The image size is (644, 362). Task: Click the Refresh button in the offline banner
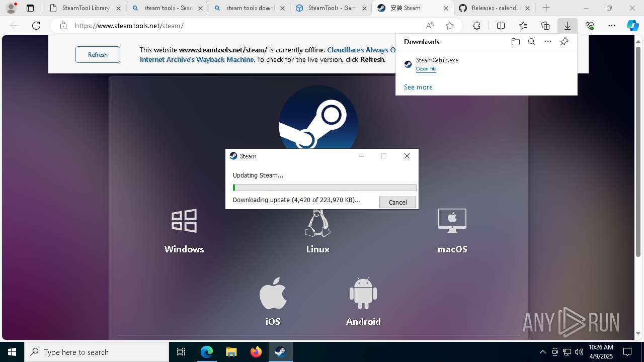tap(98, 55)
